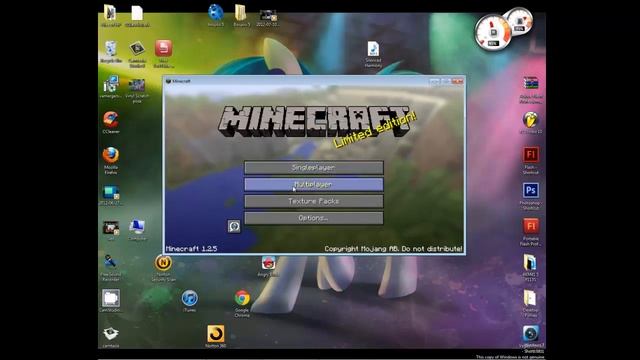The width and height of the screenshot is (640, 360).
Task: Click the language speech-bubble icon in Minecraft
Action: pyautogui.click(x=234, y=226)
